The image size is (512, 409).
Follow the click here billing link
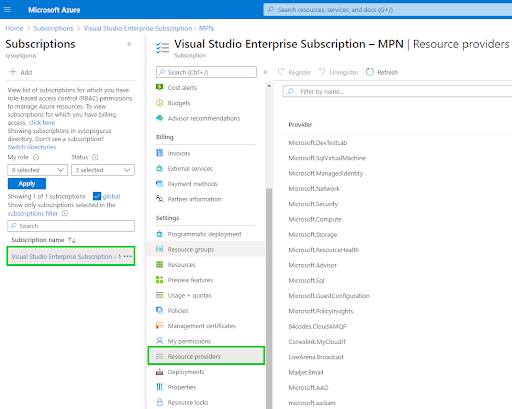tap(42, 123)
